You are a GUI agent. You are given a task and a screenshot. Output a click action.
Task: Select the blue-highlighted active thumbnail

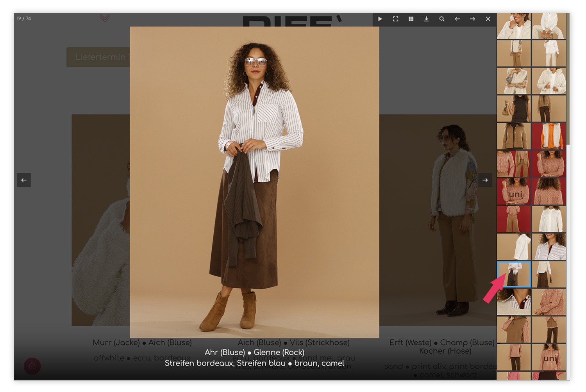point(514,274)
